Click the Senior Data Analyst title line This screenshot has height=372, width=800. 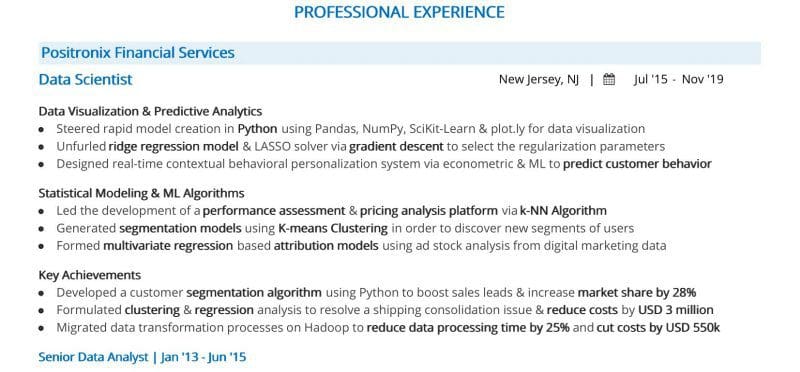point(142,357)
